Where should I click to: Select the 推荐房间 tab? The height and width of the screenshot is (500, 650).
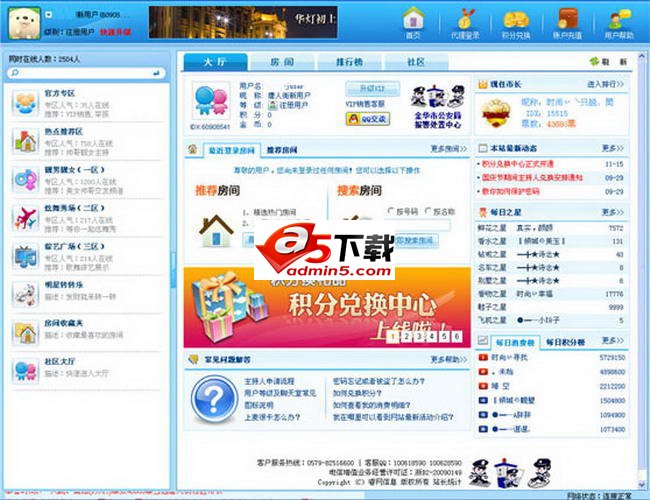click(282, 150)
